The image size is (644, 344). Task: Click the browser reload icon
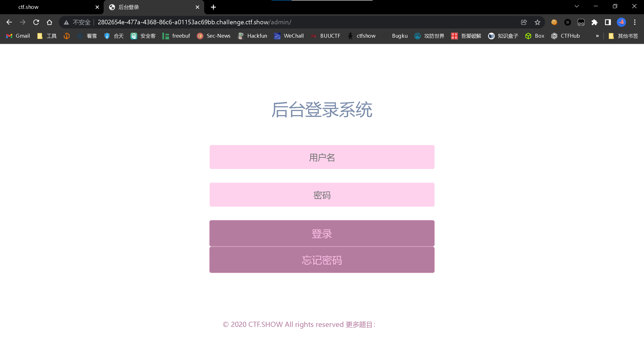click(x=36, y=22)
